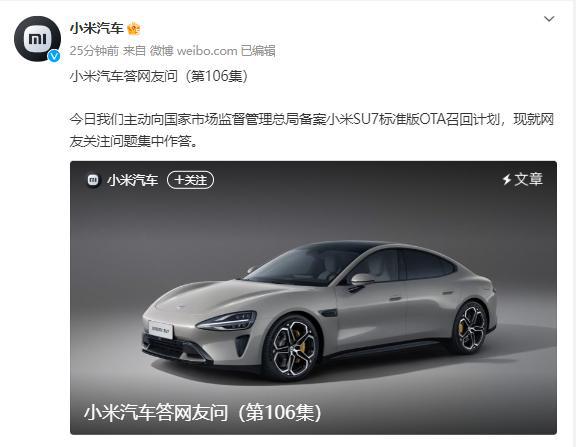Click the lightning bolt article icon
The image size is (576, 447).
(507, 179)
